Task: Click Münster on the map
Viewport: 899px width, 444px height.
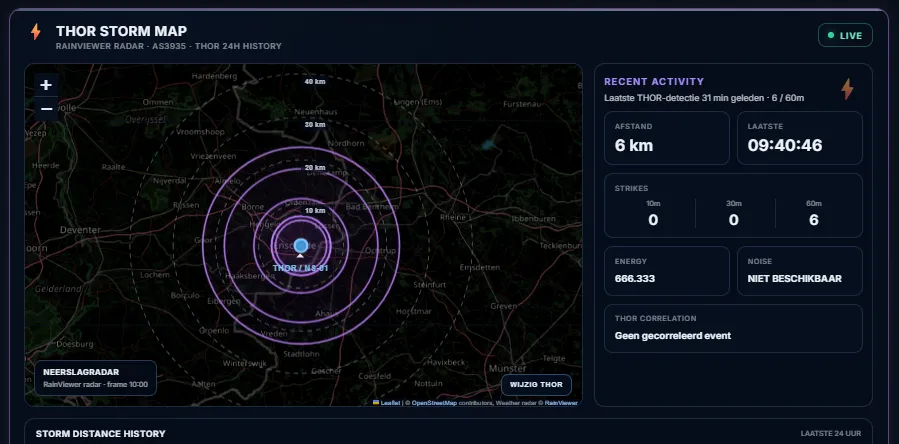Action: (507, 368)
